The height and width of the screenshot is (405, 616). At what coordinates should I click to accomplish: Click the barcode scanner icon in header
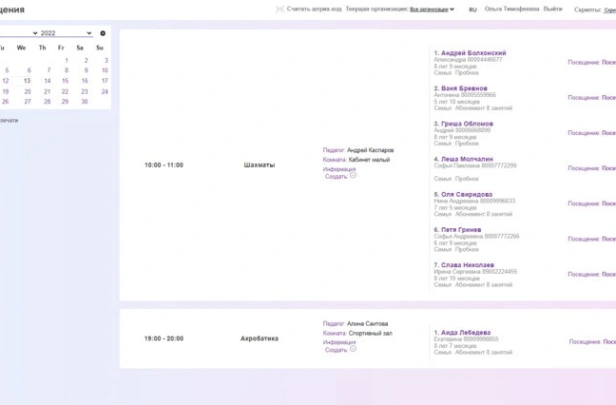(x=280, y=9)
